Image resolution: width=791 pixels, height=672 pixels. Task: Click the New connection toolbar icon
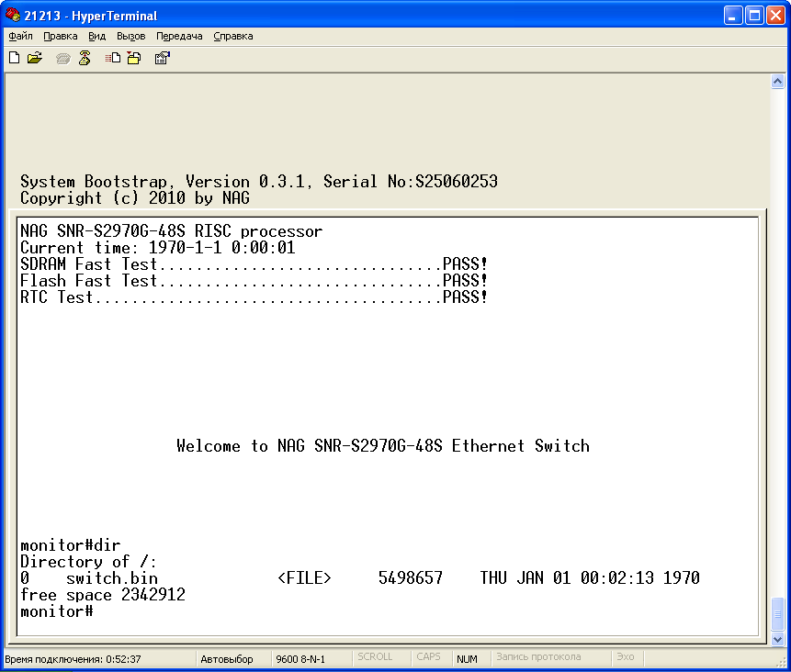point(15,59)
